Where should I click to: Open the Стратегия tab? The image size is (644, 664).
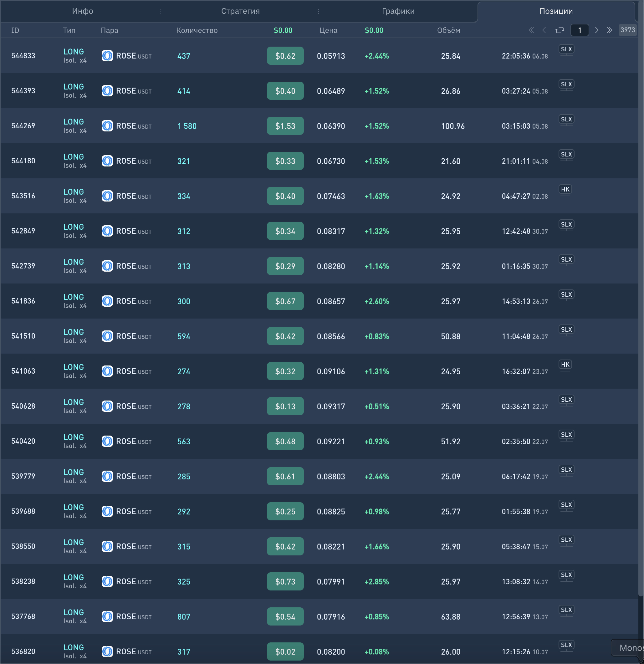[x=240, y=11]
